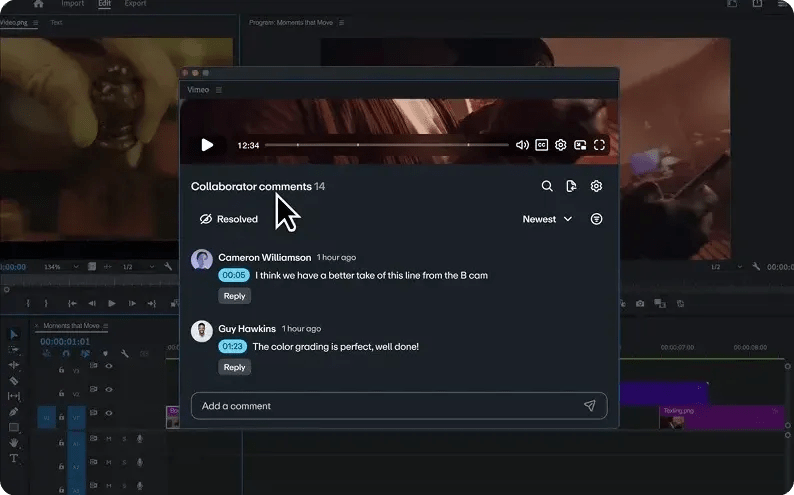Mark In in Source monitor
Image resolution: width=794 pixels, height=495 pixels.
coord(28,304)
